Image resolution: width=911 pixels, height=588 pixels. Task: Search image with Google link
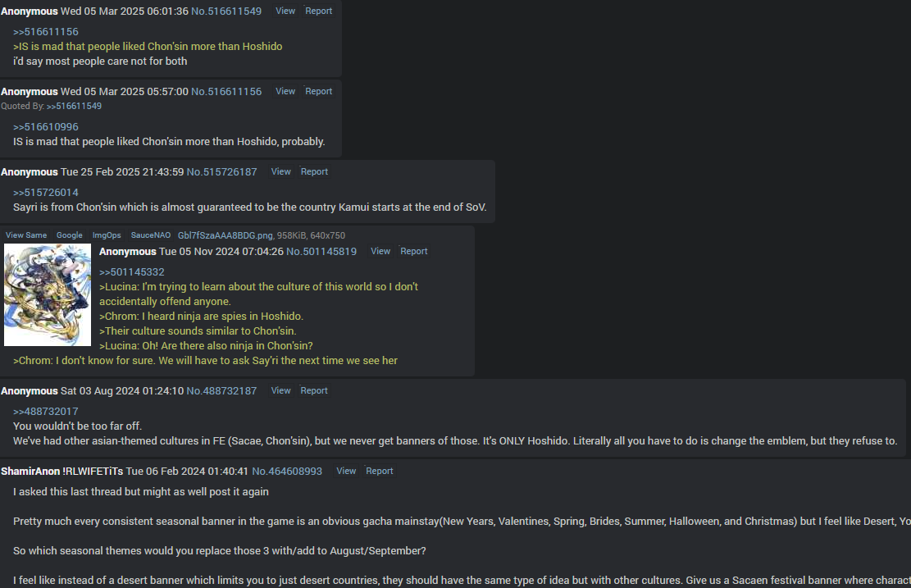pos(69,235)
